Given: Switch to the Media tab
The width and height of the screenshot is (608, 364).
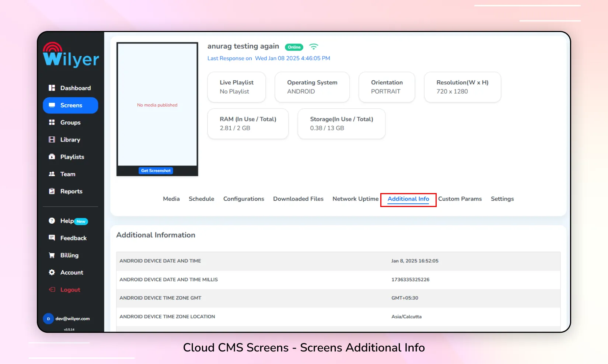Looking at the screenshot, I should coord(171,199).
